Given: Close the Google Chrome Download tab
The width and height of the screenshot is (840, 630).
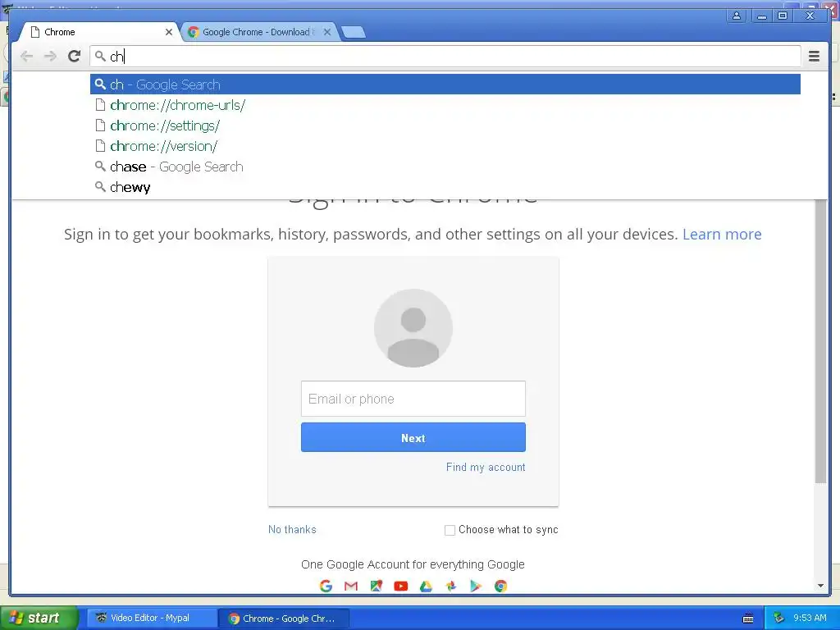Looking at the screenshot, I should tap(327, 32).
